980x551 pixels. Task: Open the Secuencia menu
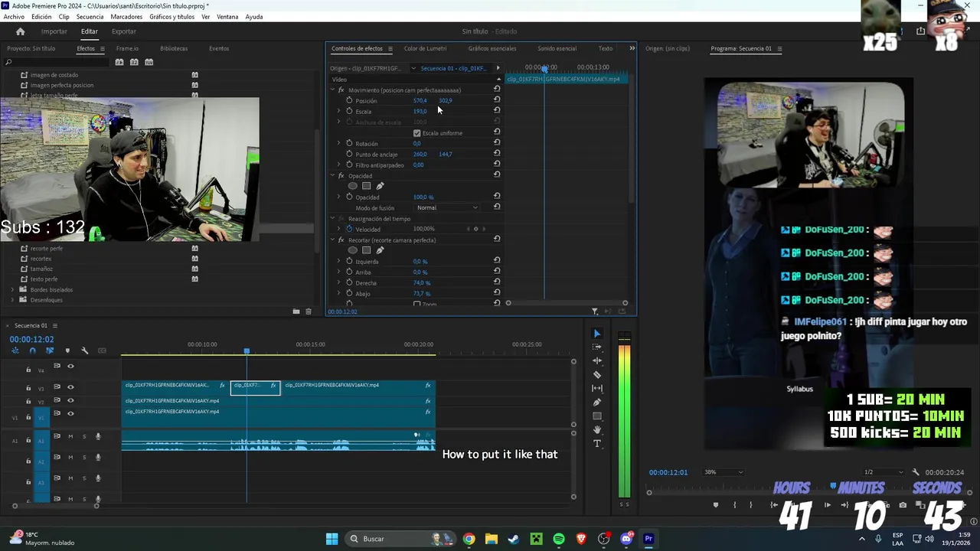(90, 17)
